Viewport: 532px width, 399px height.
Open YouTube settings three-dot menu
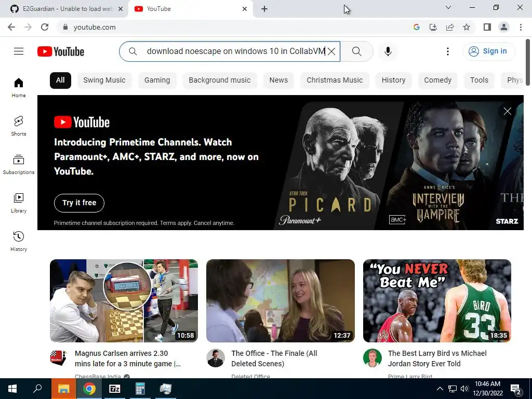(448, 51)
